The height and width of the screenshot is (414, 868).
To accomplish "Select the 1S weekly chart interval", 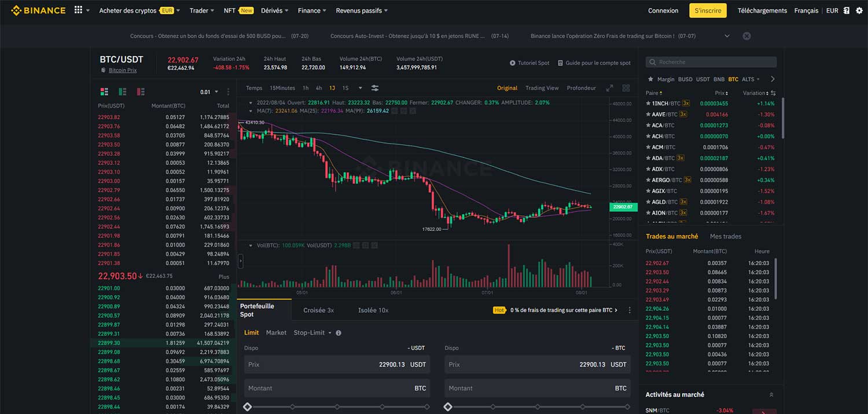I will coord(345,88).
